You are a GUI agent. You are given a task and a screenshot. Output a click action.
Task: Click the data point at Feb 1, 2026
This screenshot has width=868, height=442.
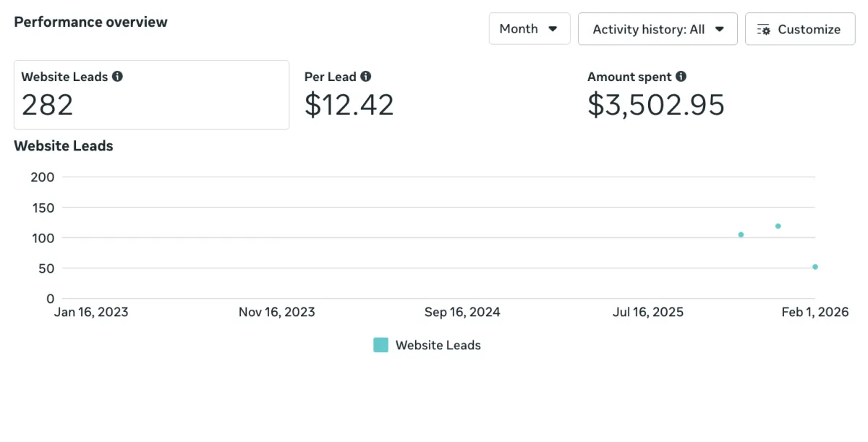(x=815, y=267)
